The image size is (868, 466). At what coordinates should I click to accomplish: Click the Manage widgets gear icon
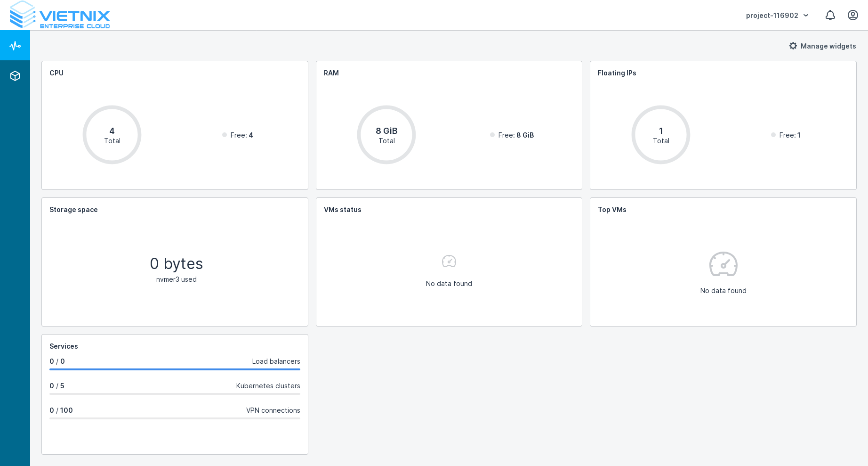click(793, 46)
